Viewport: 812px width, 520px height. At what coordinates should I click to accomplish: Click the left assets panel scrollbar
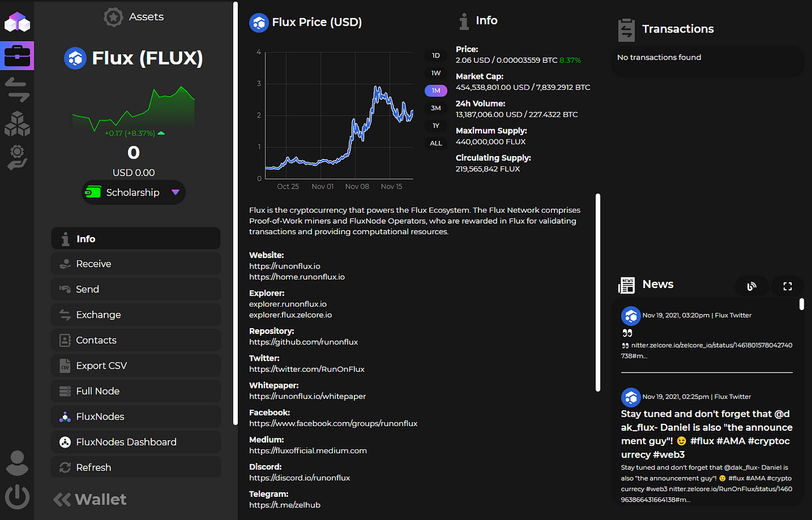click(x=235, y=213)
